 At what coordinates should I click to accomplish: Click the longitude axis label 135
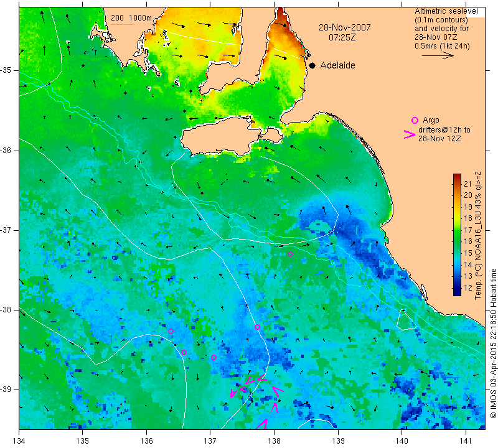coord(83,441)
